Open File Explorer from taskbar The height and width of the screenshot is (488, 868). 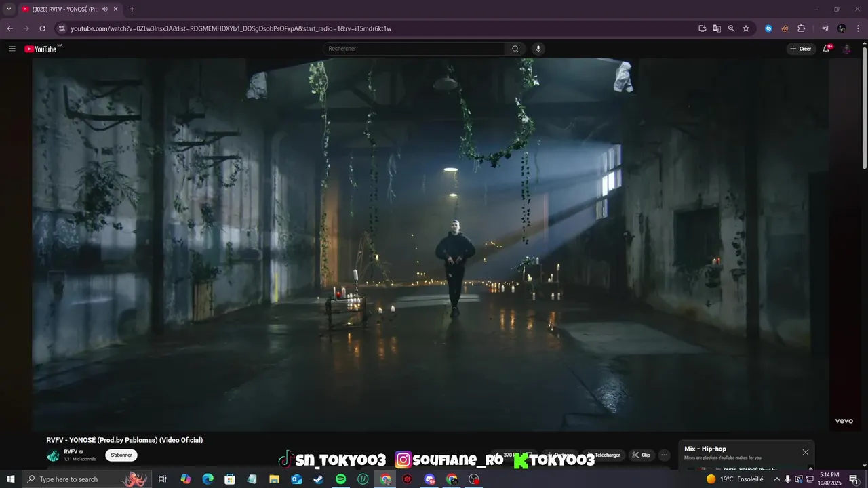tap(274, 479)
